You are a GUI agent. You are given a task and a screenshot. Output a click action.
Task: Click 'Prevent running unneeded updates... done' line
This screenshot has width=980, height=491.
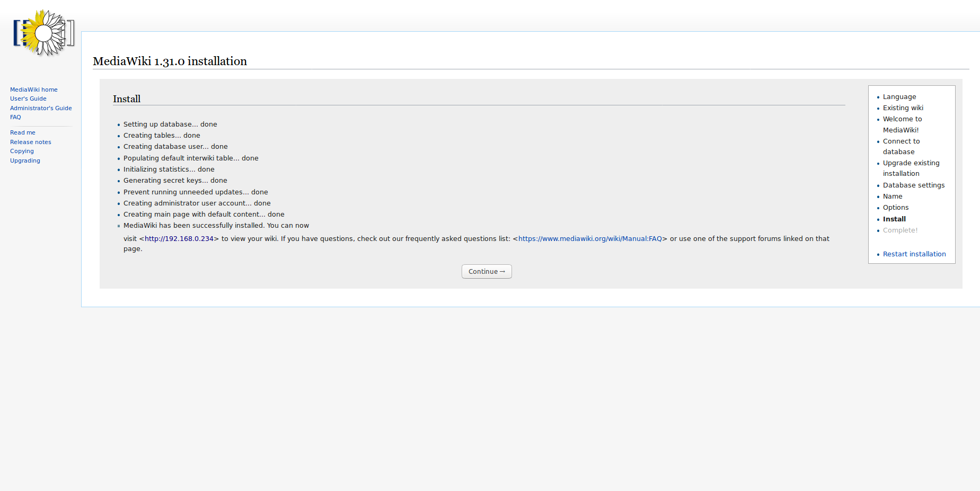pyautogui.click(x=196, y=192)
